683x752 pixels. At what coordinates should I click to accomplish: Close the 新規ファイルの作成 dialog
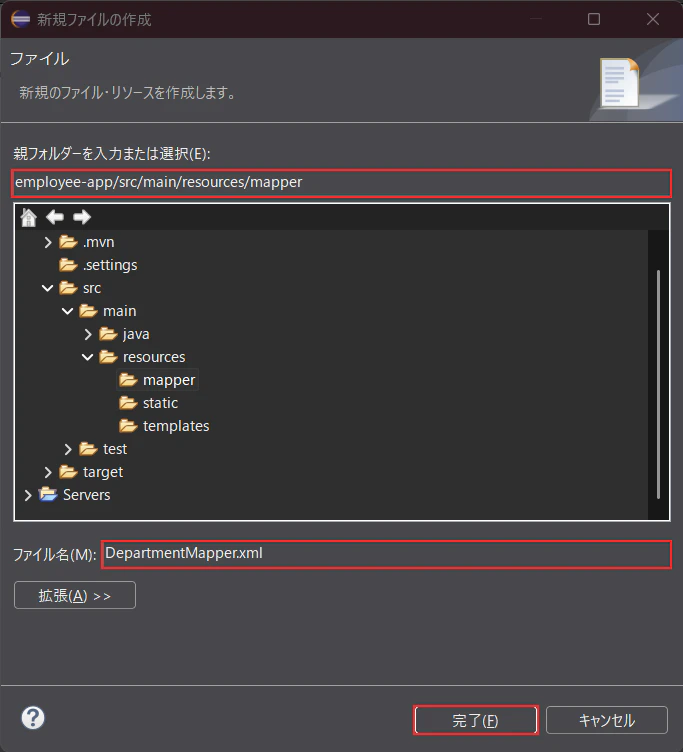point(653,19)
